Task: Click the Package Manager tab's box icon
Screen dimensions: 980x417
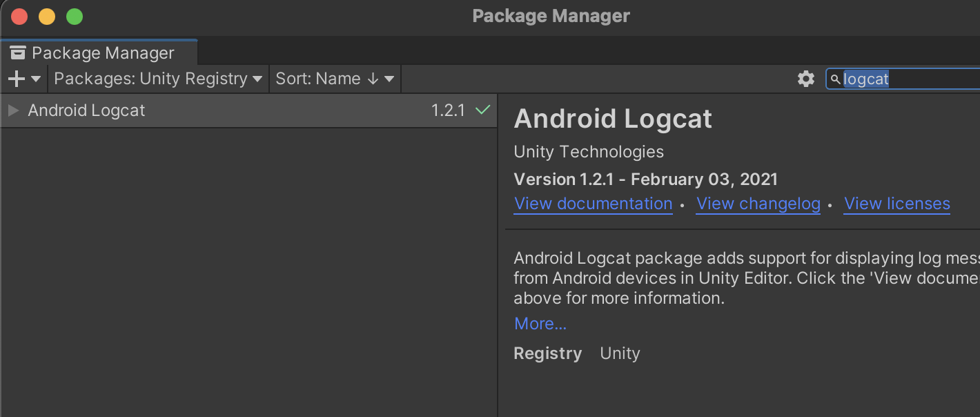Action: [x=18, y=53]
